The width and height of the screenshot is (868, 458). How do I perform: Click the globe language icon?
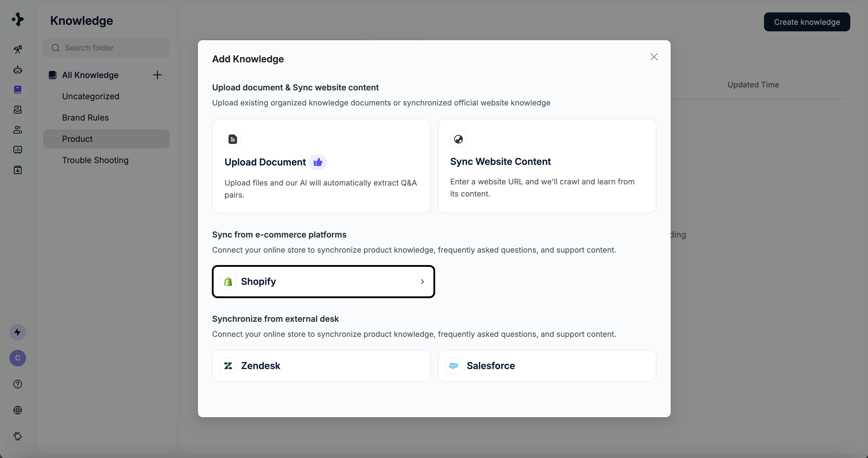17,410
